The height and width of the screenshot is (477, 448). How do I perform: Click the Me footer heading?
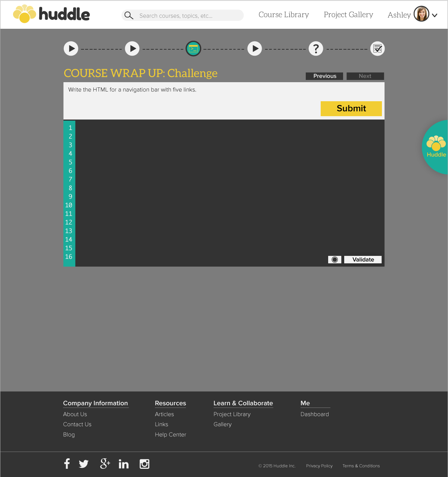305,403
